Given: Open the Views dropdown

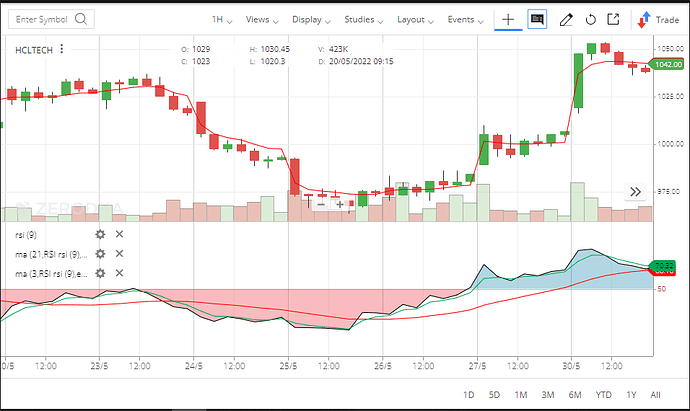Looking at the screenshot, I should [262, 20].
